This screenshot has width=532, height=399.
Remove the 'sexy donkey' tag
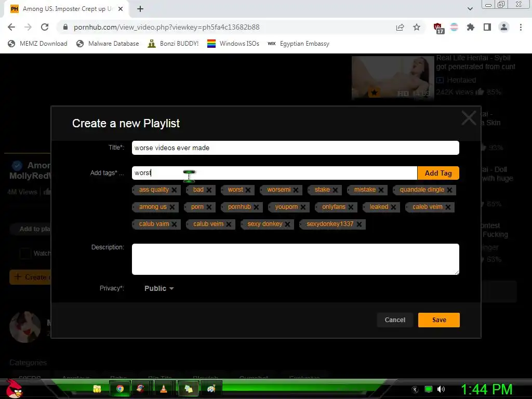(288, 224)
